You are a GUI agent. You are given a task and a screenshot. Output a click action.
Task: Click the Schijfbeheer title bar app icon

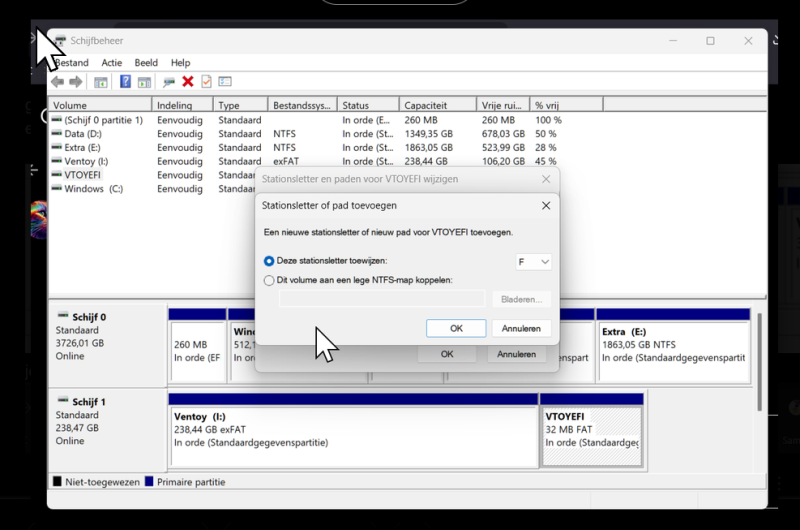[x=61, y=41]
